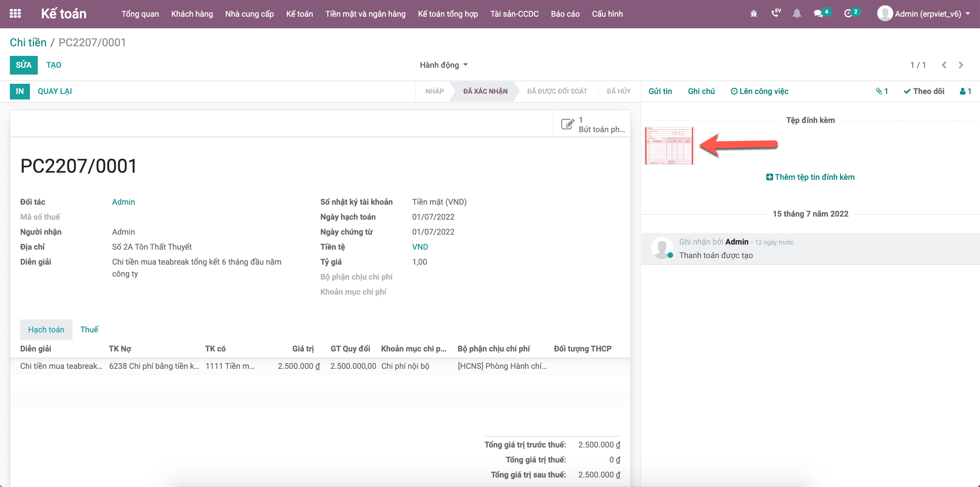Open the Hành động dropdown menu

pos(444,64)
